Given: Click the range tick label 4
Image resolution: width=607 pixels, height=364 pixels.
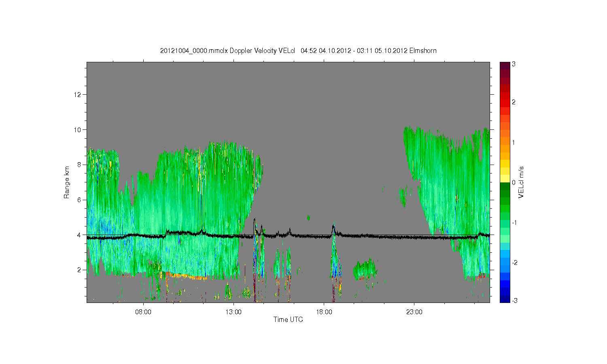Looking at the screenshot, I should [x=79, y=235].
